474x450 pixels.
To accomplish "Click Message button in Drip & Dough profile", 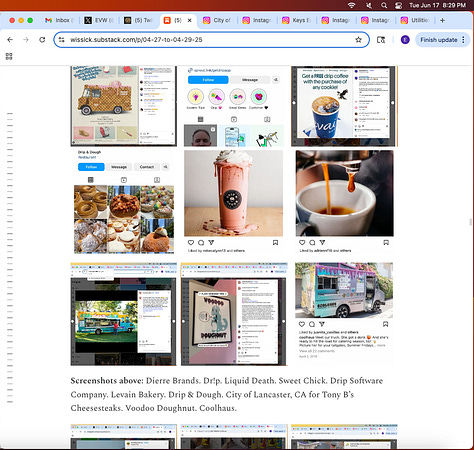I will 119,167.
